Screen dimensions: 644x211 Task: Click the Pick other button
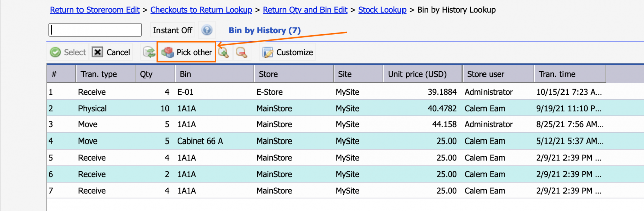click(x=187, y=52)
